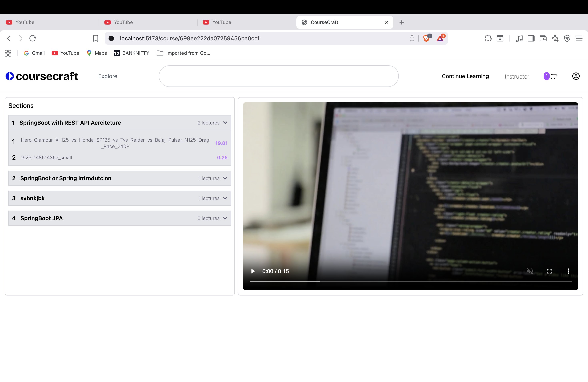The height and width of the screenshot is (382, 588).
Task: Play the course video
Action: point(253,271)
